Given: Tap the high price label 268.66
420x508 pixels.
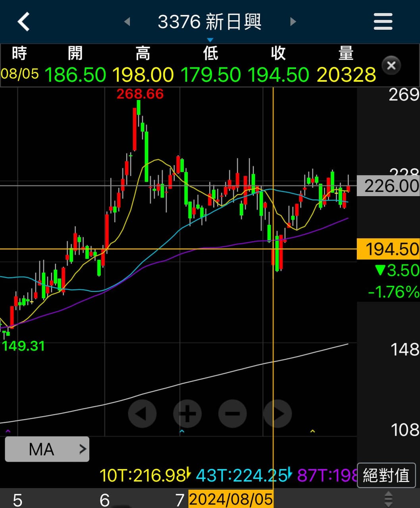Looking at the screenshot, I should point(140,94).
